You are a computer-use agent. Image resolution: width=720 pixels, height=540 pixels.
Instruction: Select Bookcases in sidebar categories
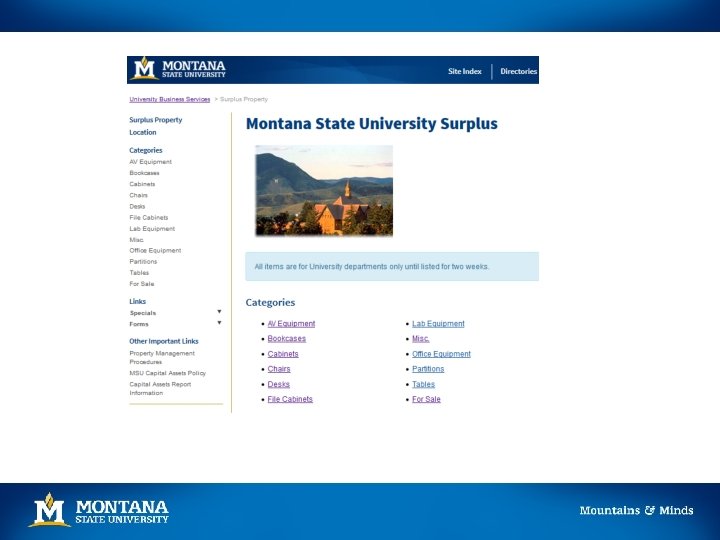(x=144, y=173)
